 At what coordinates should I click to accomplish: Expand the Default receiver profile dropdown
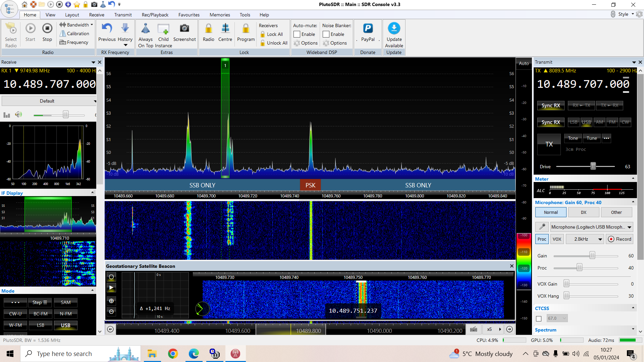[x=95, y=101]
